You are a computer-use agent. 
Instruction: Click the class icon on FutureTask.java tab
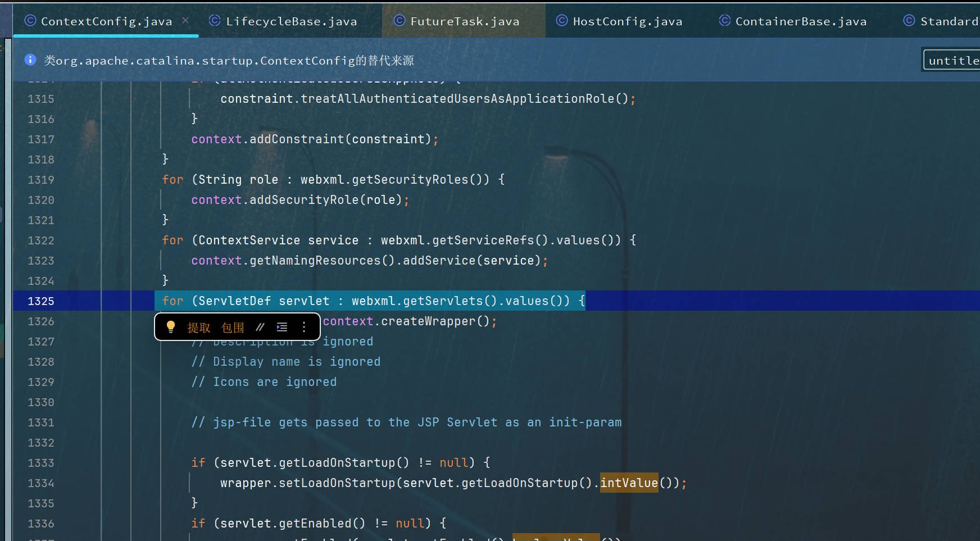point(400,21)
